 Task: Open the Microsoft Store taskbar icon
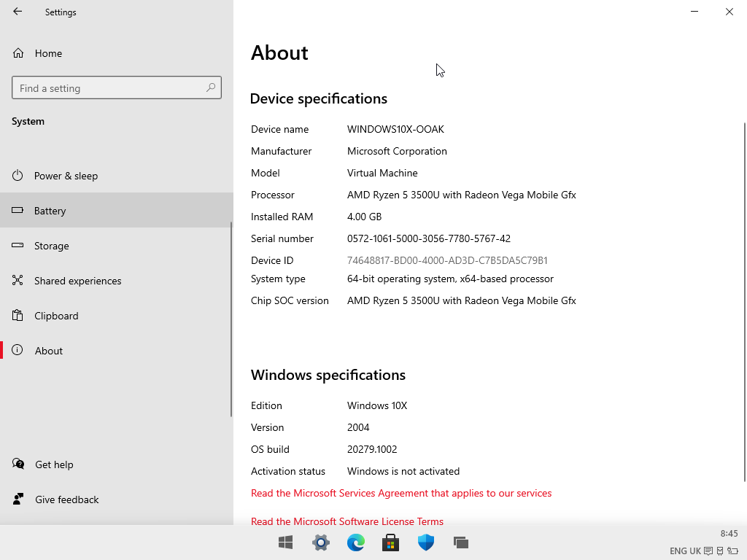pos(391,542)
